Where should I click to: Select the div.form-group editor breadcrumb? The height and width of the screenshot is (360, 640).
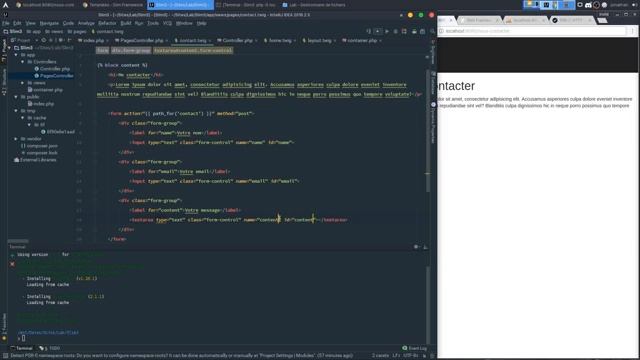pyautogui.click(x=131, y=51)
